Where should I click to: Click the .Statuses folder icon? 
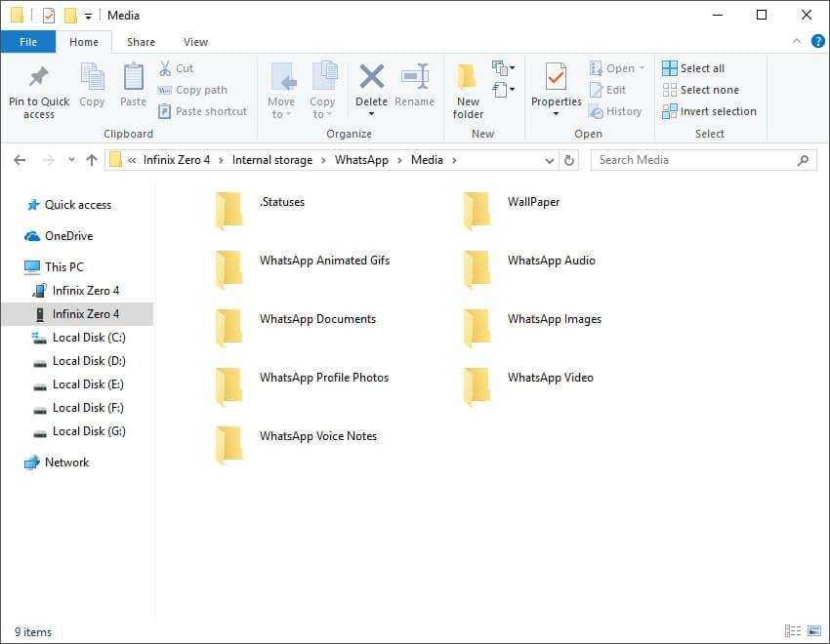click(x=229, y=211)
